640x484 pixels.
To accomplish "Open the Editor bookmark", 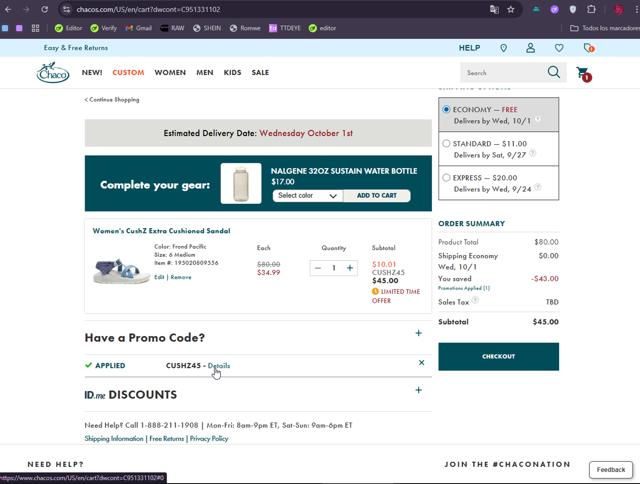I will pyautogui.click(x=69, y=28).
